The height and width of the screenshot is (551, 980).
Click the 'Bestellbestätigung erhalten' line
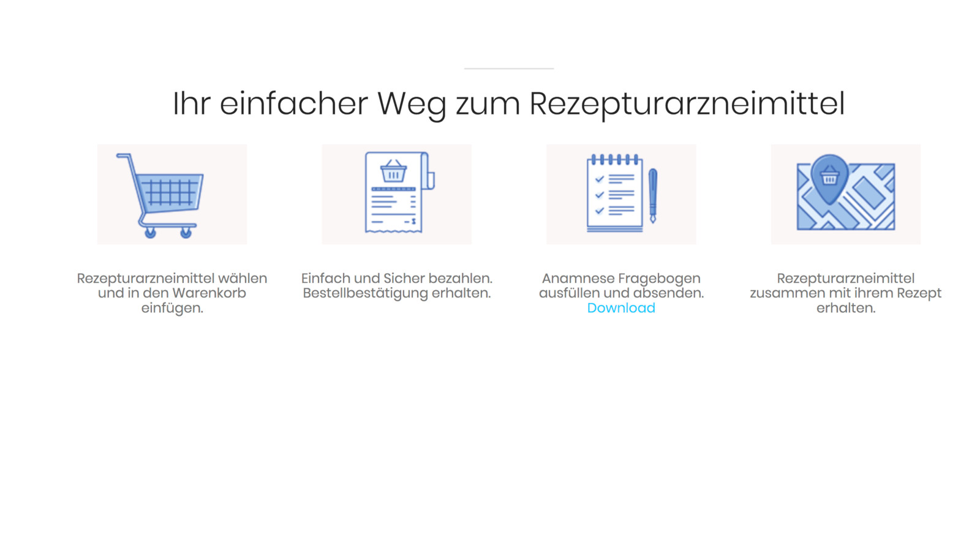click(396, 293)
